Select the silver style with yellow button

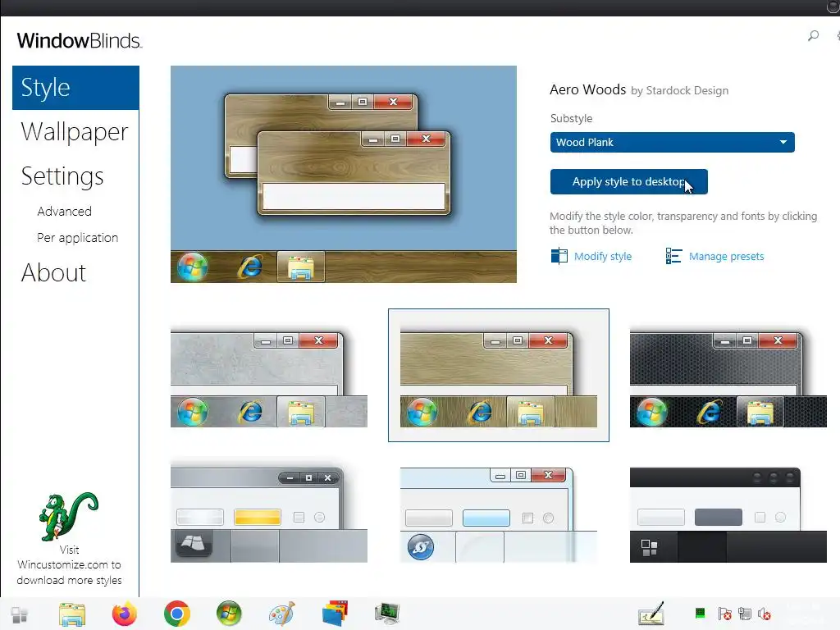[x=269, y=512]
